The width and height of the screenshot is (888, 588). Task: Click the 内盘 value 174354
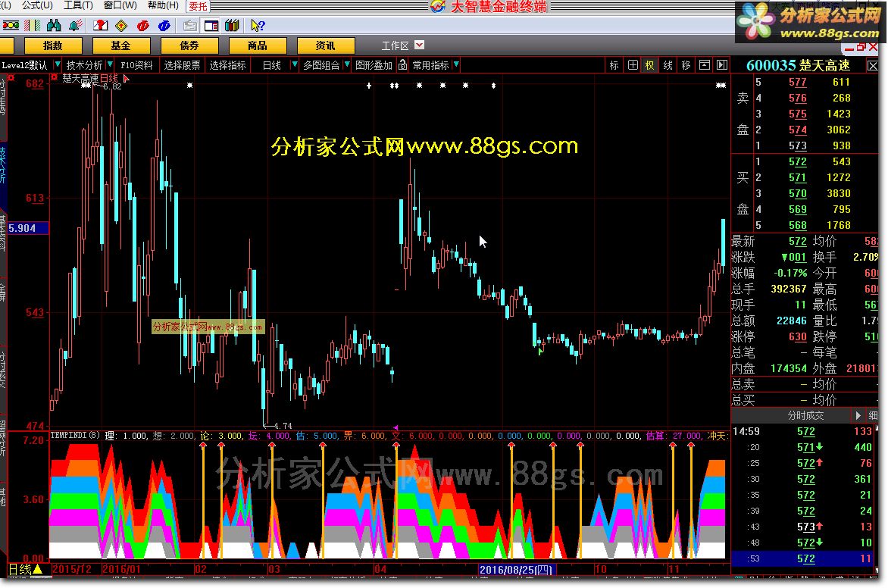(x=788, y=368)
